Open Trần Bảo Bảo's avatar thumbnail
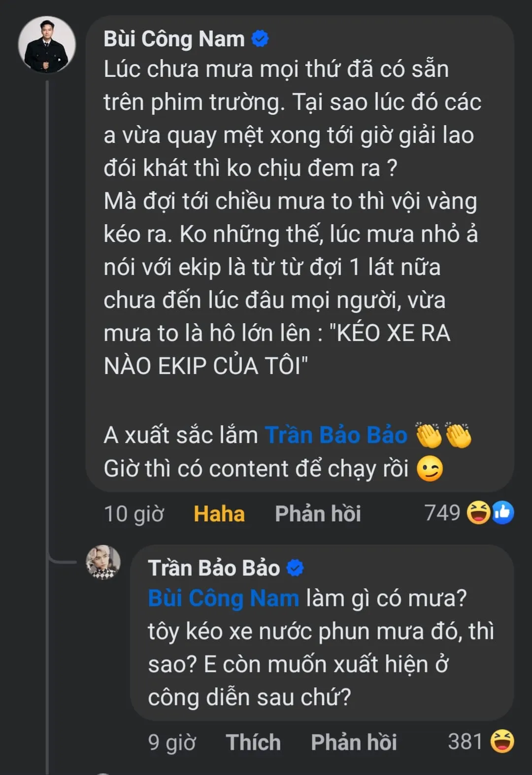 103,562
